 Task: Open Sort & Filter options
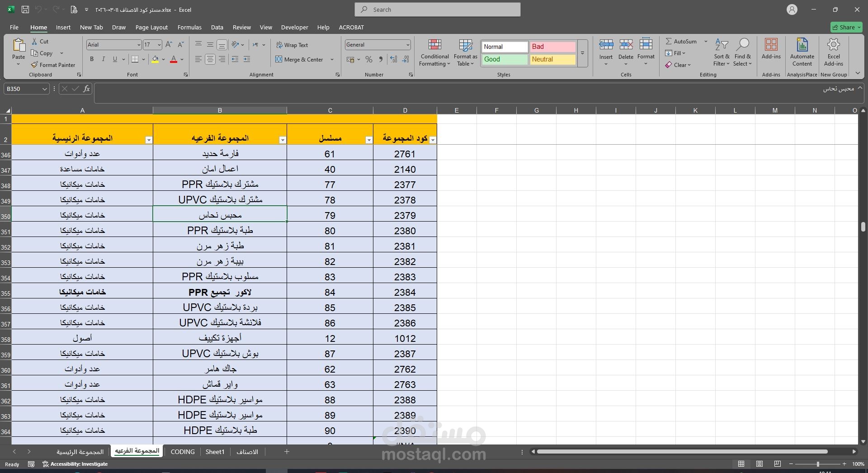coord(722,52)
